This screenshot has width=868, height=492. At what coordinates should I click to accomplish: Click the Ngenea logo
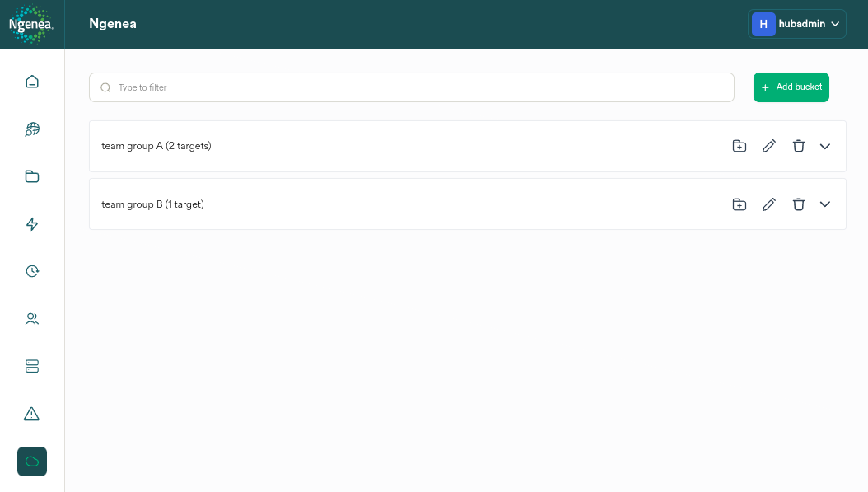pyautogui.click(x=30, y=24)
